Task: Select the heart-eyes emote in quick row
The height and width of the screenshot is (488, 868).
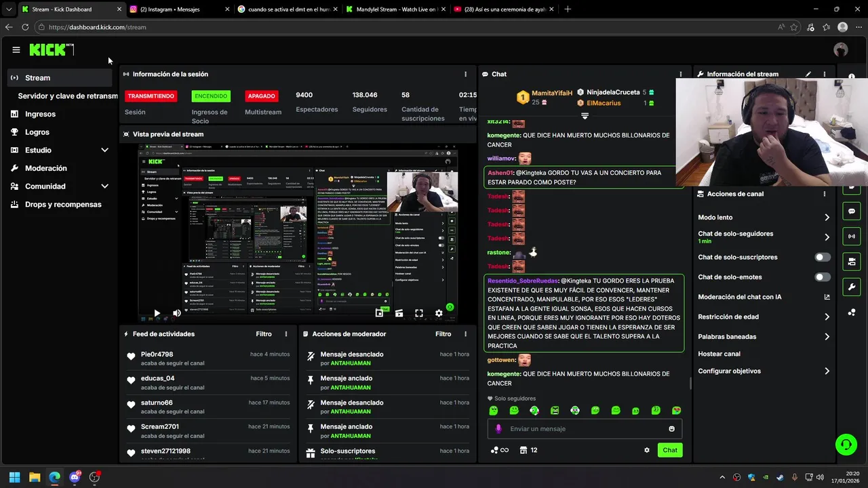Action: 677,411
